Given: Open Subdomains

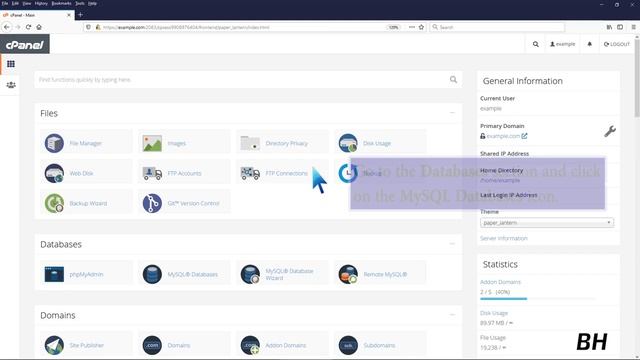Looking at the screenshot, I should pos(348,345).
